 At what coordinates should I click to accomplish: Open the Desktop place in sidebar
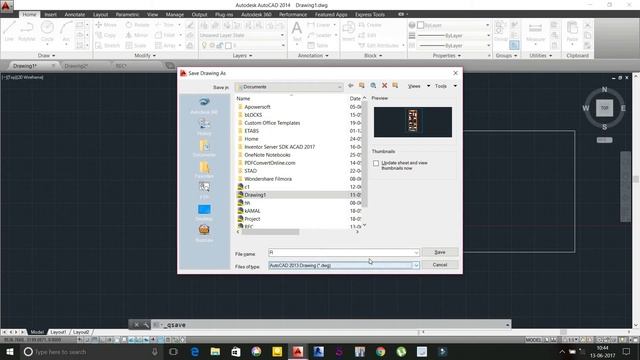pyautogui.click(x=204, y=212)
